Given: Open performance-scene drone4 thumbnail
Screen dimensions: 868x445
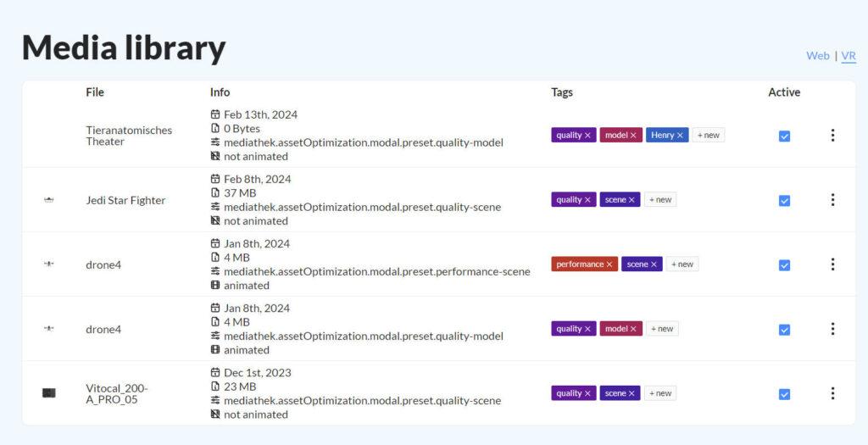Looking at the screenshot, I should (x=48, y=264).
